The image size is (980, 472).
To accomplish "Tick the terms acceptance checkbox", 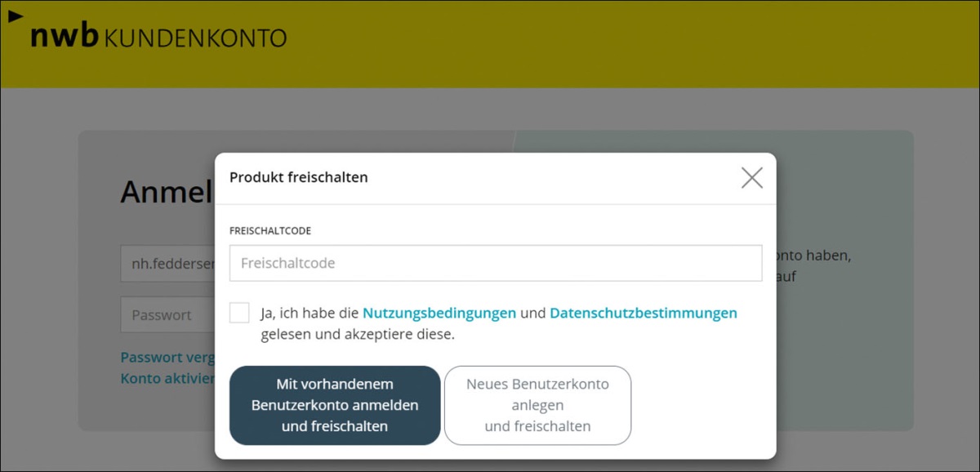I will click(239, 313).
